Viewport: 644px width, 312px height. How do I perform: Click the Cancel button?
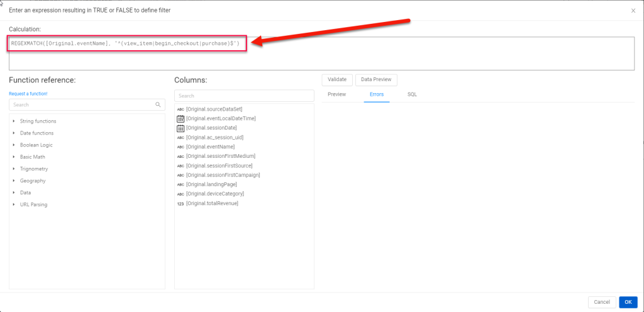[602, 302]
